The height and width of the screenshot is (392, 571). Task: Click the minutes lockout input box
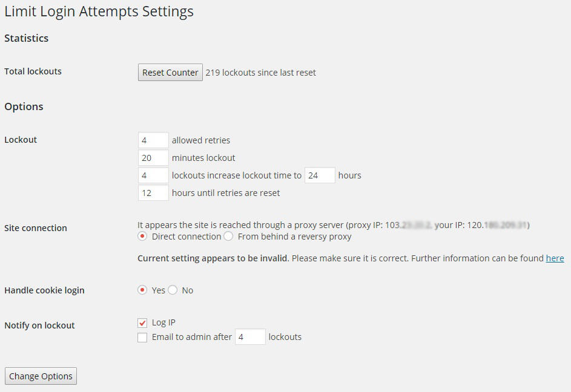click(153, 158)
